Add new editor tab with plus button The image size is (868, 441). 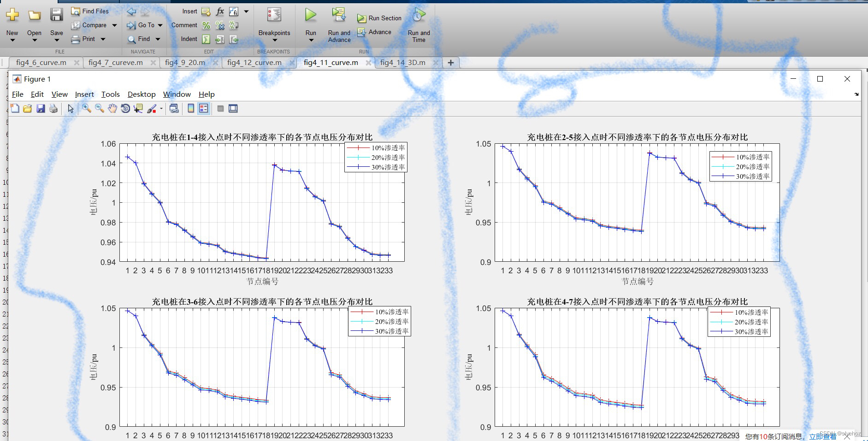point(451,62)
